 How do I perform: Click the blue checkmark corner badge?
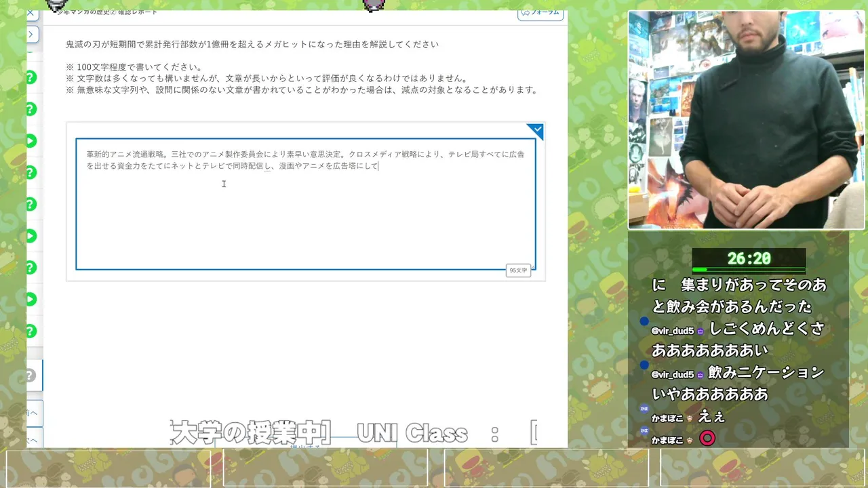pyautogui.click(x=536, y=130)
